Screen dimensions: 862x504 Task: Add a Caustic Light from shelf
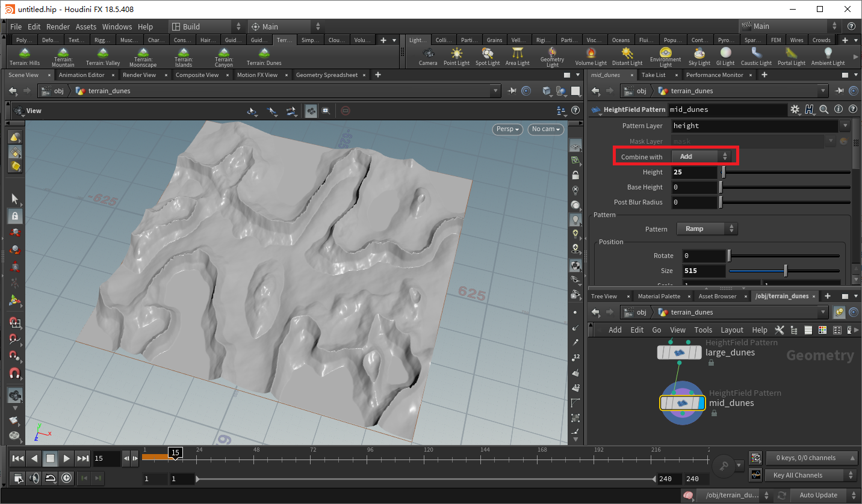tap(756, 58)
